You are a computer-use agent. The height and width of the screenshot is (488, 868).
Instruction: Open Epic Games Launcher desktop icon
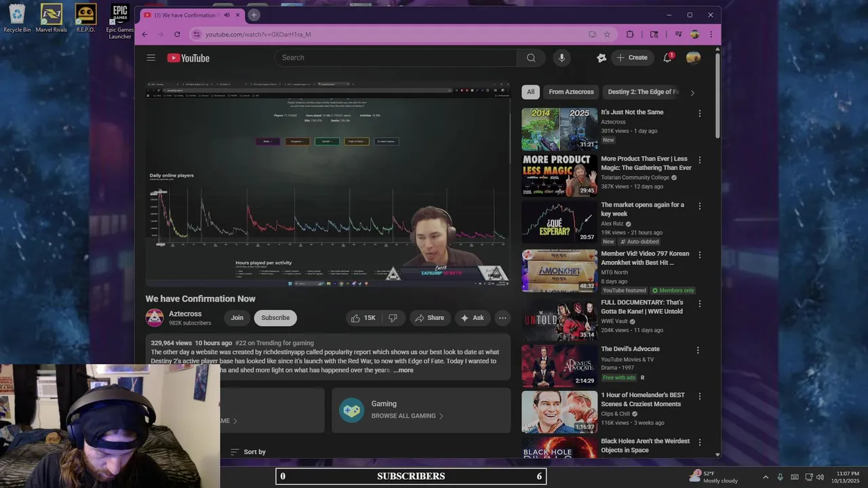tap(120, 21)
